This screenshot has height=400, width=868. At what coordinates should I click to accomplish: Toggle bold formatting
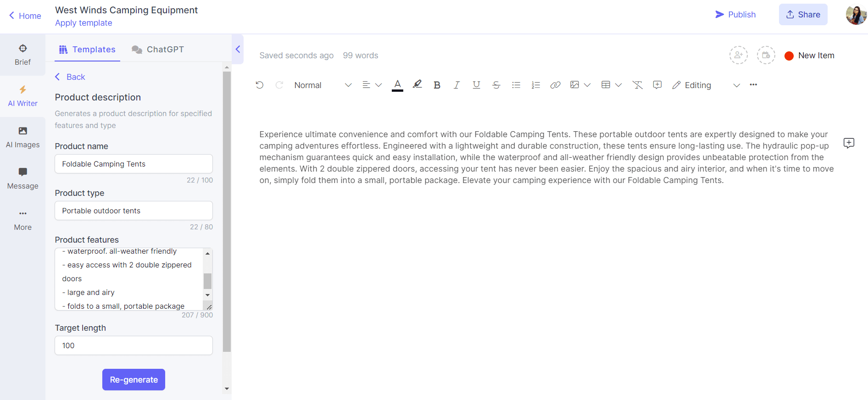click(437, 85)
